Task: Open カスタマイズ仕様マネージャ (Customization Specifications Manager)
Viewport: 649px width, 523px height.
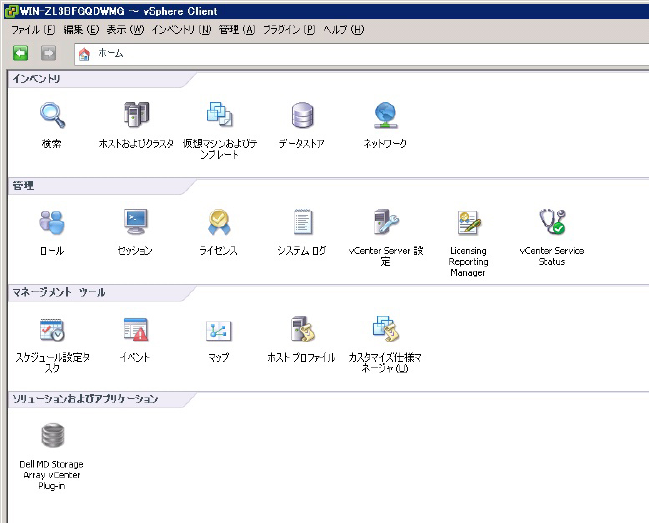Action: pyautogui.click(x=386, y=329)
